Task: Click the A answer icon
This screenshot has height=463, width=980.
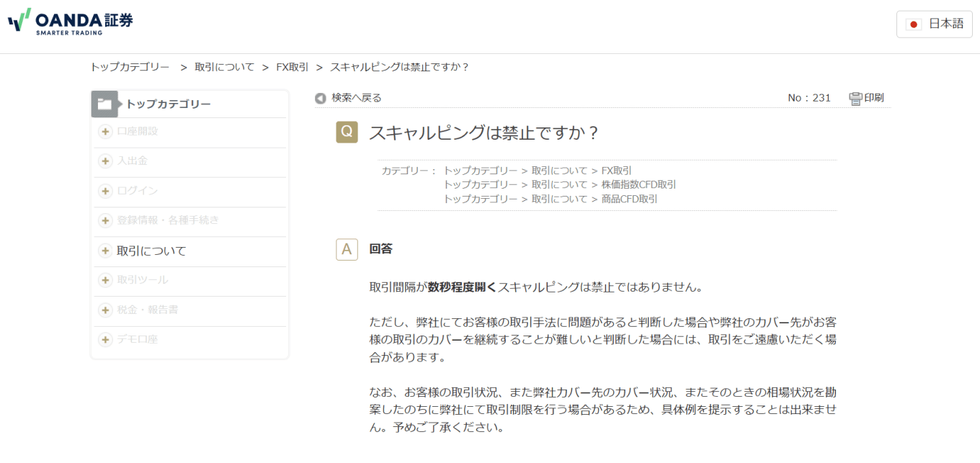Action: [347, 248]
